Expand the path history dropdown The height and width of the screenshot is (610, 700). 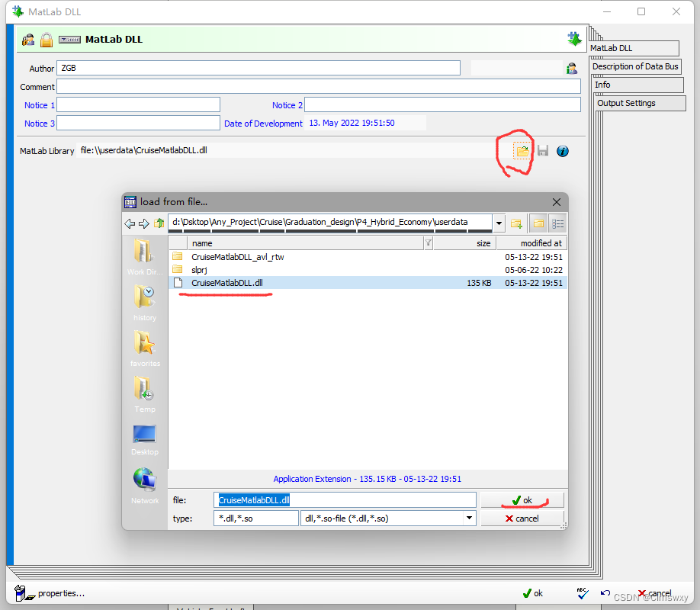pyautogui.click(x=499, y=223)
